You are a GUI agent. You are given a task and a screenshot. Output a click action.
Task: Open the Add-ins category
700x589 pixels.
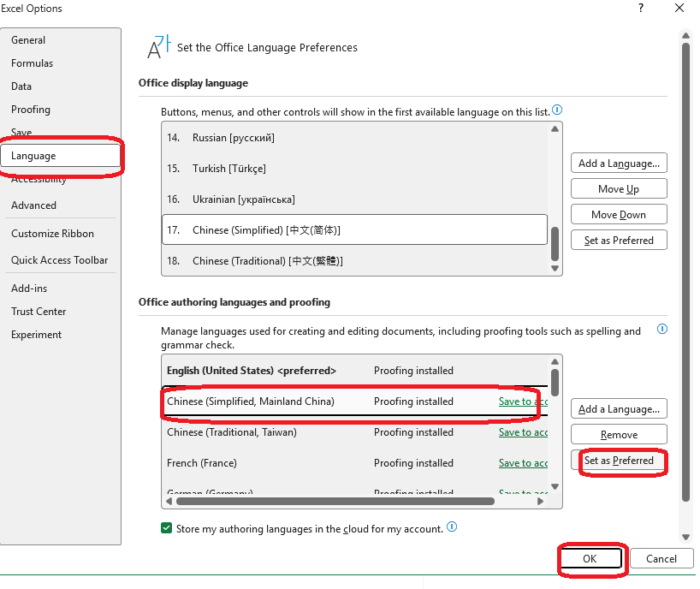60,289
